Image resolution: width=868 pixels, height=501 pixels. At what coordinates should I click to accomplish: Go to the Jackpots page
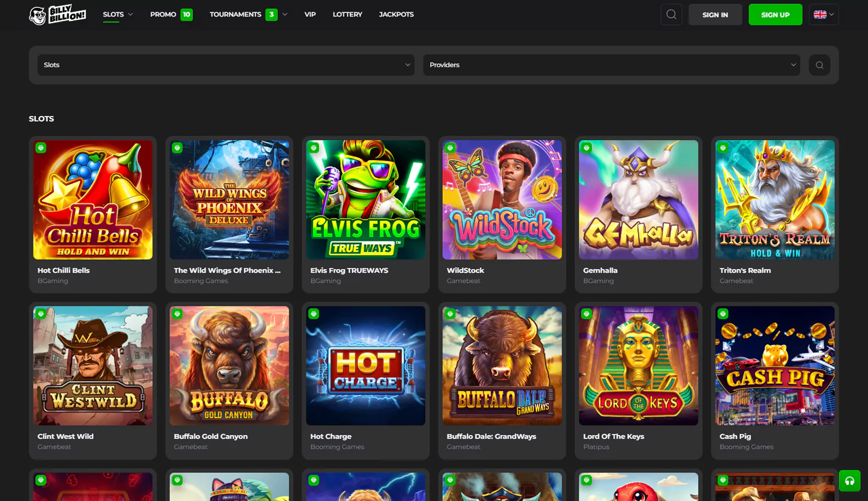tap(396, 15)
